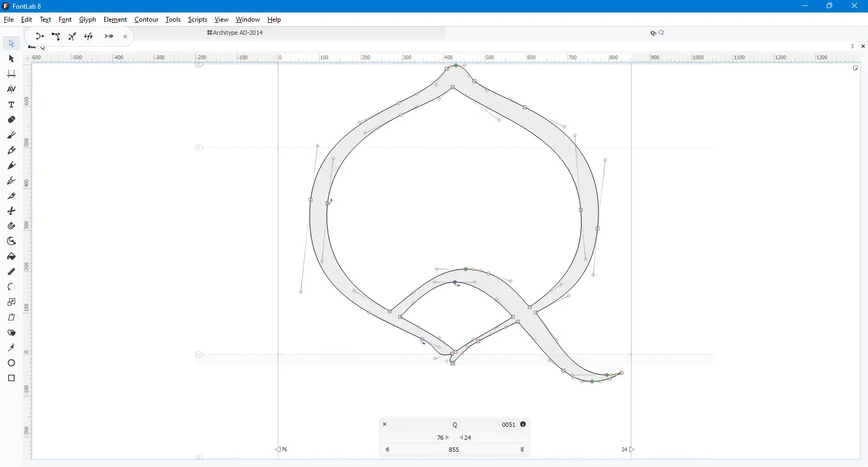Switch to the Architype AD-2014 font tab
868x467 pixels.
click(235, 33)
